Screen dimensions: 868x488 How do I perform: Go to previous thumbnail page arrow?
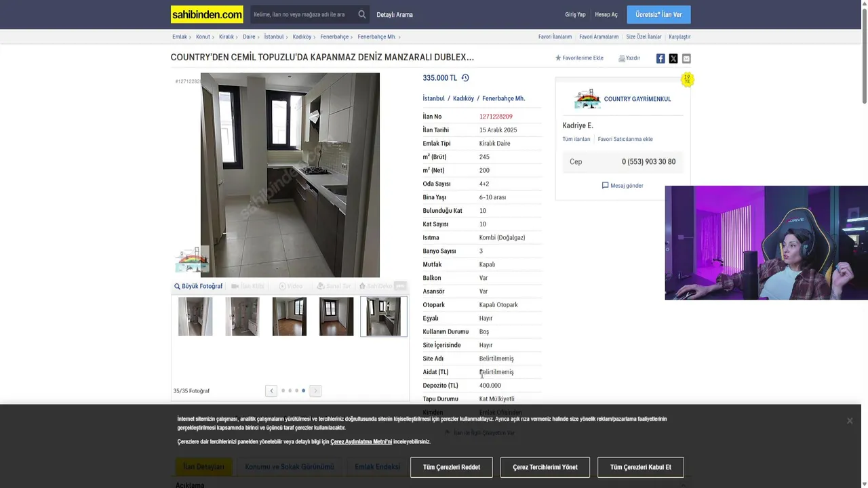(x=271, y=390)
